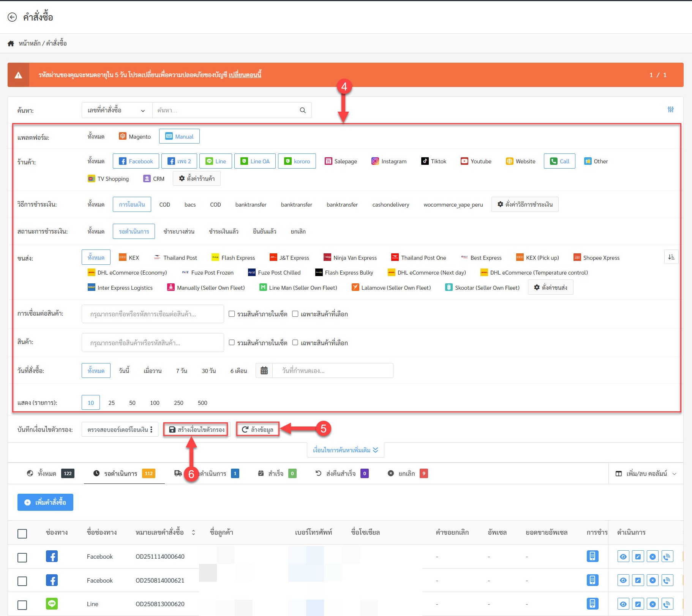Screen dimensions: 692x616
Task: Open the 'เลขที่คำสั่งซื้อ' search type dropdown
Action: point(117,111)
